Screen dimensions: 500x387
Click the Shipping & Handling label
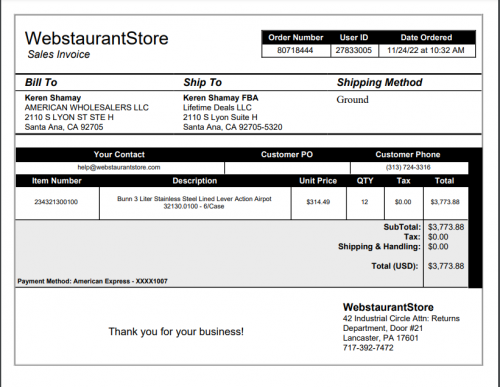pos(379,247)
